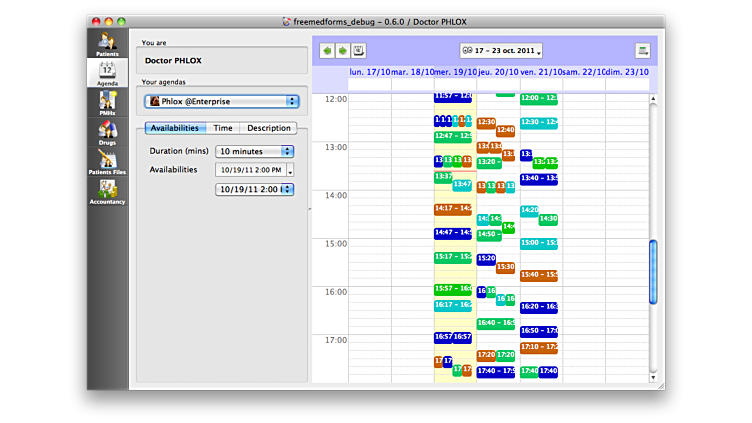Open the Patients Files section
This screenshot has width=752, height=423.
point(107,162)
